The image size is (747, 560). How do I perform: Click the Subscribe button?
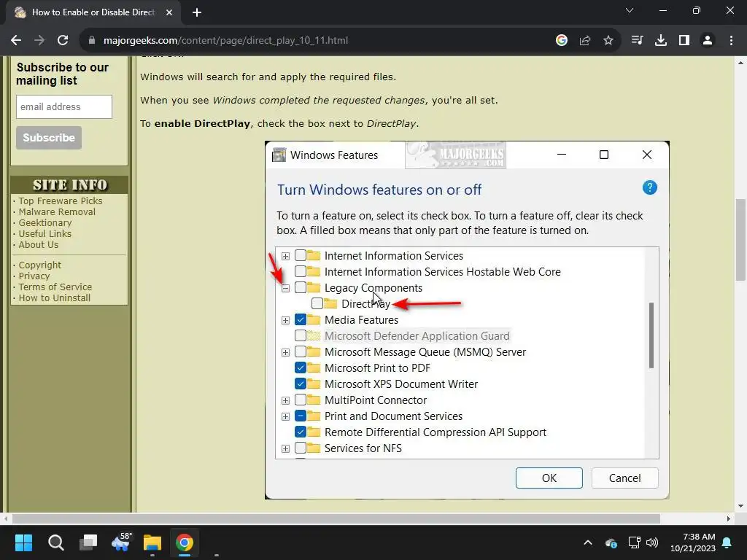(x=49, y=138)
